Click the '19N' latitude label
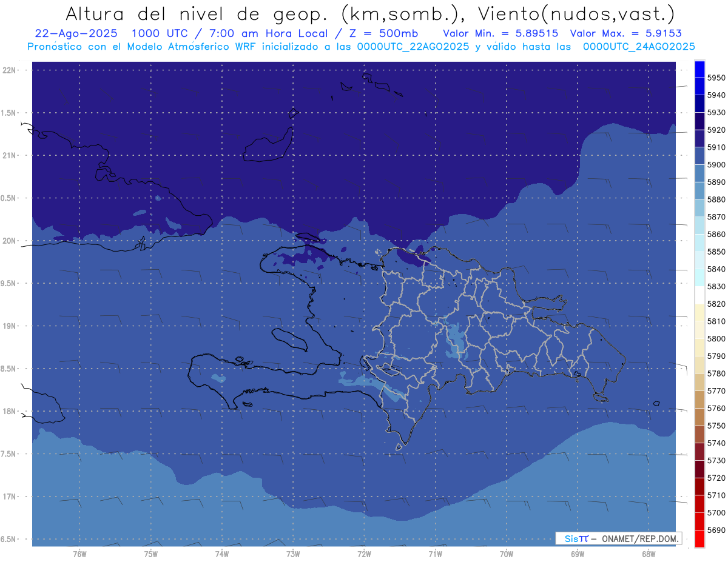This screenshot has width=728, height=562. pyautogui.click(x=9, y=326)
